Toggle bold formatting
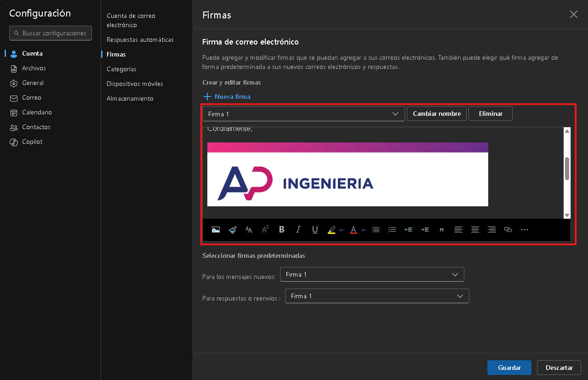This screenshot has height=380, width=588. (x=282, y=230)
